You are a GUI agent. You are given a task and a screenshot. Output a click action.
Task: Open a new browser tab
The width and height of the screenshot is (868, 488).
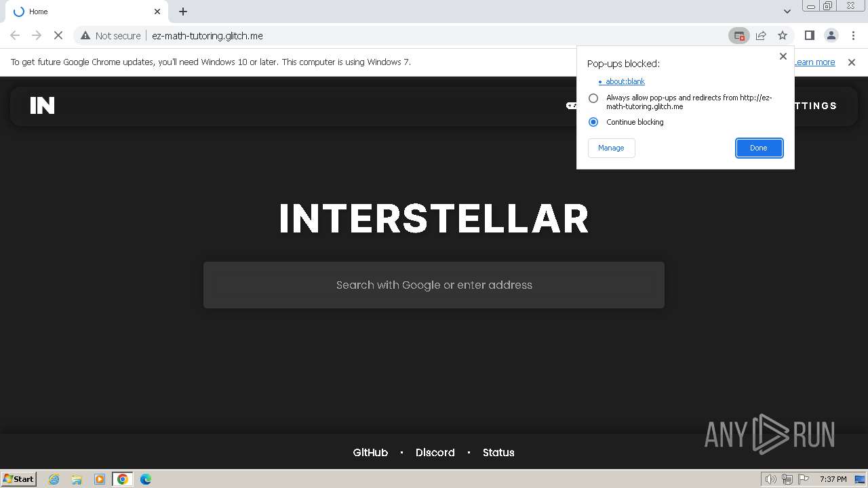183,12
